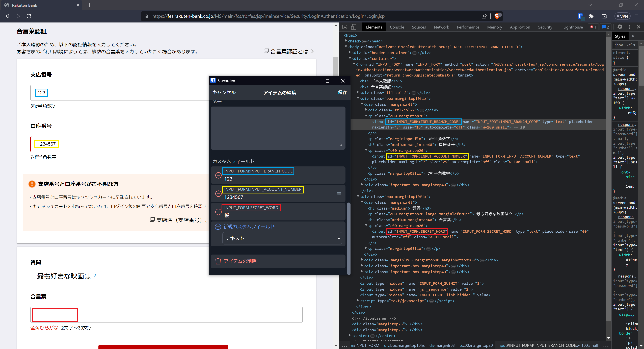Collapse the body element node
This screenshot has width=644, height=349.
tap(346, 46)
